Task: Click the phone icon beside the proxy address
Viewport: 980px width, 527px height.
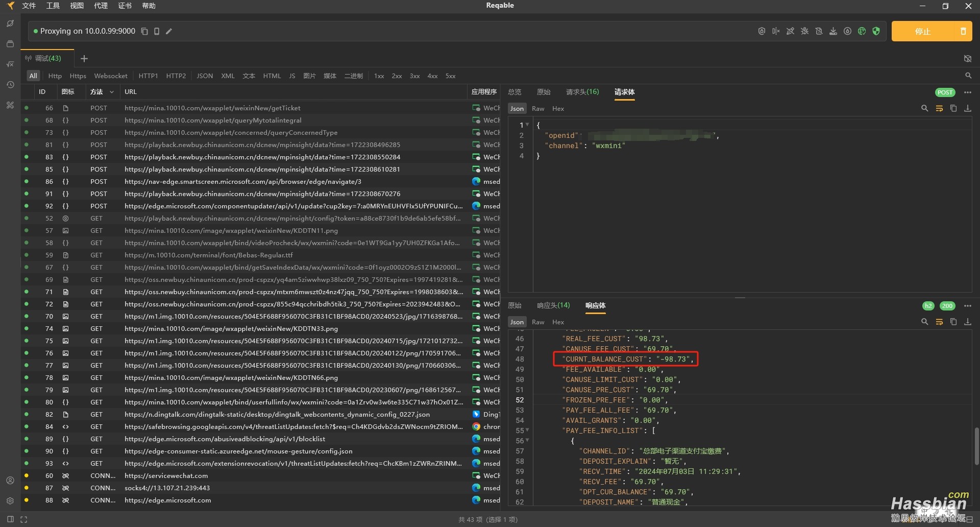Action: pos(157,31)
